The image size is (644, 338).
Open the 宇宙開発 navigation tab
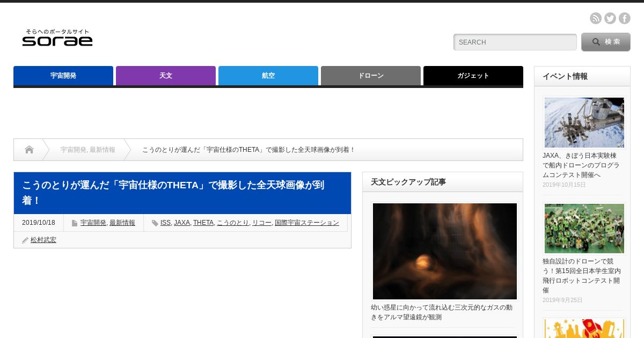click(63, 76)
